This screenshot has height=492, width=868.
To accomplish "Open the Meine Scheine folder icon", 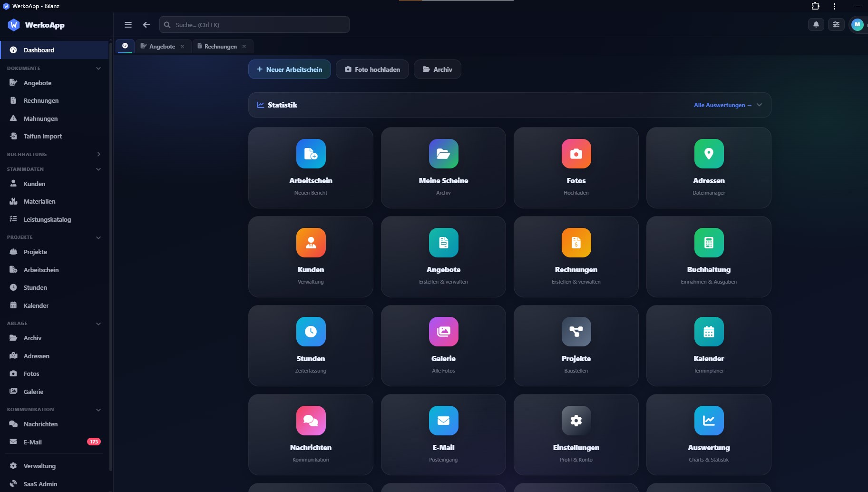I will 443,154.
